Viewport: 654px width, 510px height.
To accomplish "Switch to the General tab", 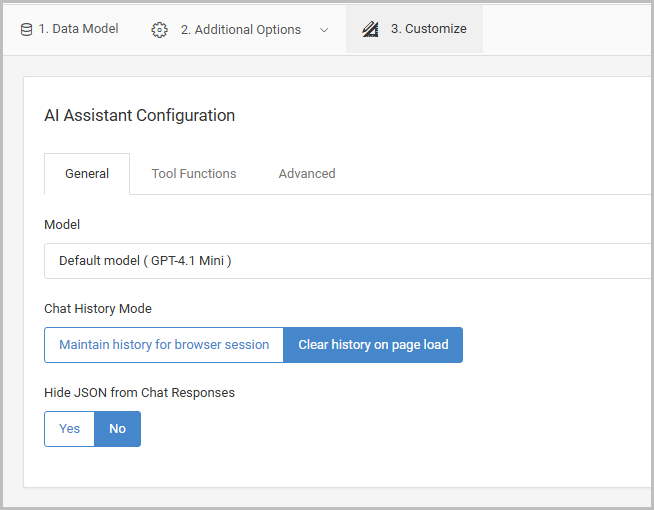I will [87, 174].
